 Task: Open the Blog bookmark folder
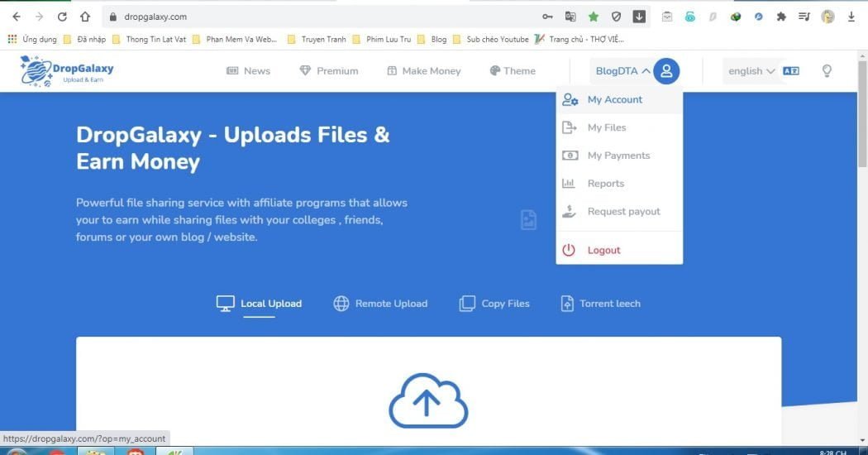tap(432, 40)
